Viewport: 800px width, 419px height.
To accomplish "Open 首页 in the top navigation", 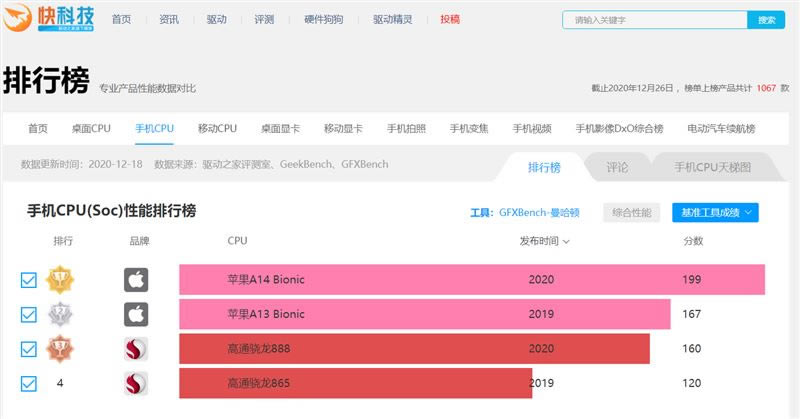I will 121,19.
